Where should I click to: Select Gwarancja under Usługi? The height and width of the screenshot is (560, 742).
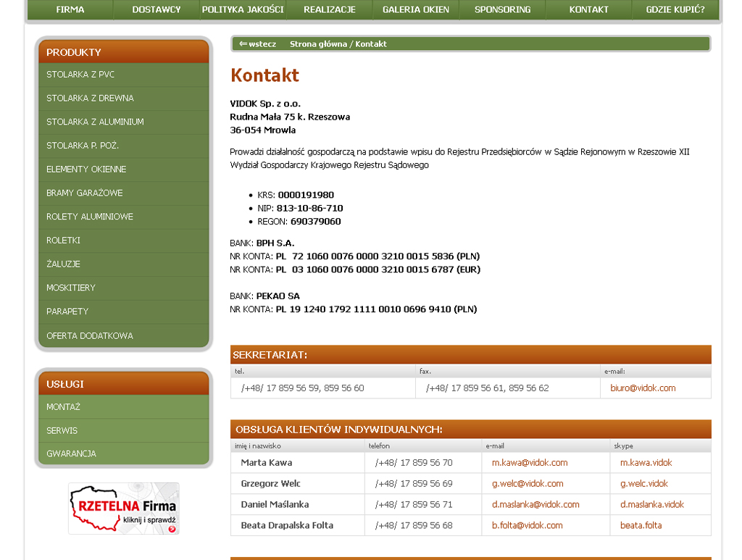(71, 454)
